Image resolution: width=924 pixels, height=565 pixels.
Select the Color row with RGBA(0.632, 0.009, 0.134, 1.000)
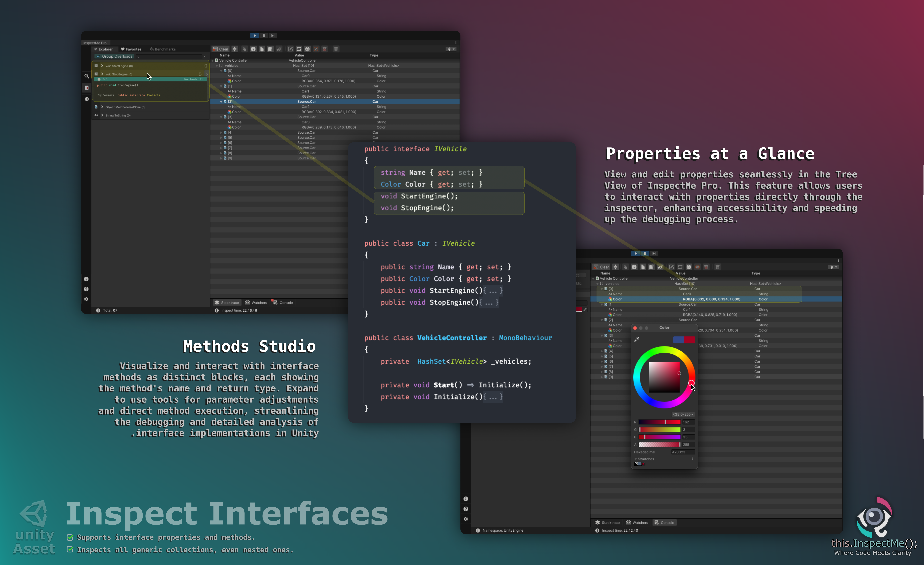coord(716,299)
